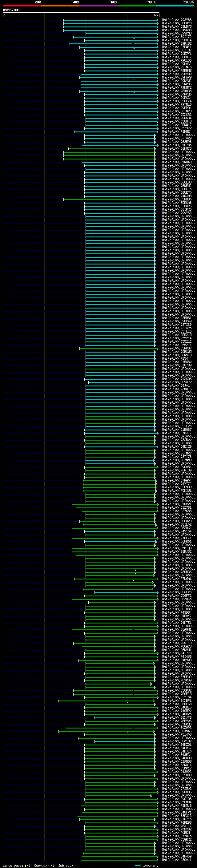Select label UniRef100_Q7S503

coord(177,789)
